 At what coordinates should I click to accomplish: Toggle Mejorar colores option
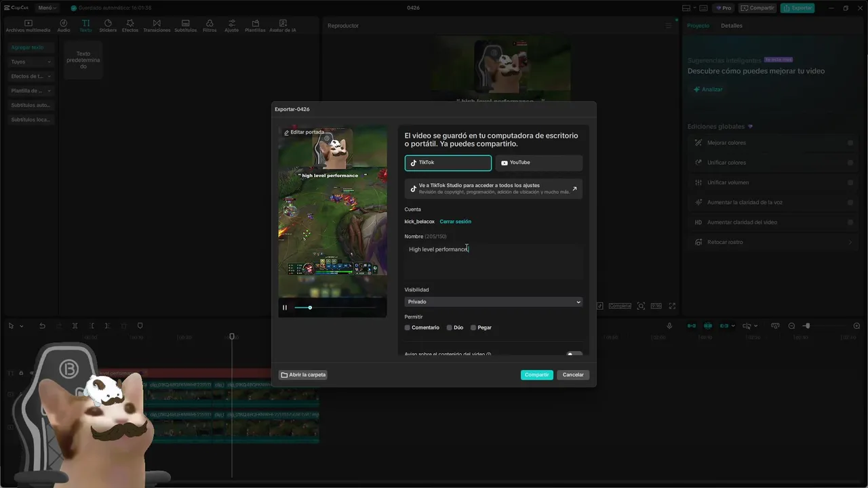(x=850, y=143)
